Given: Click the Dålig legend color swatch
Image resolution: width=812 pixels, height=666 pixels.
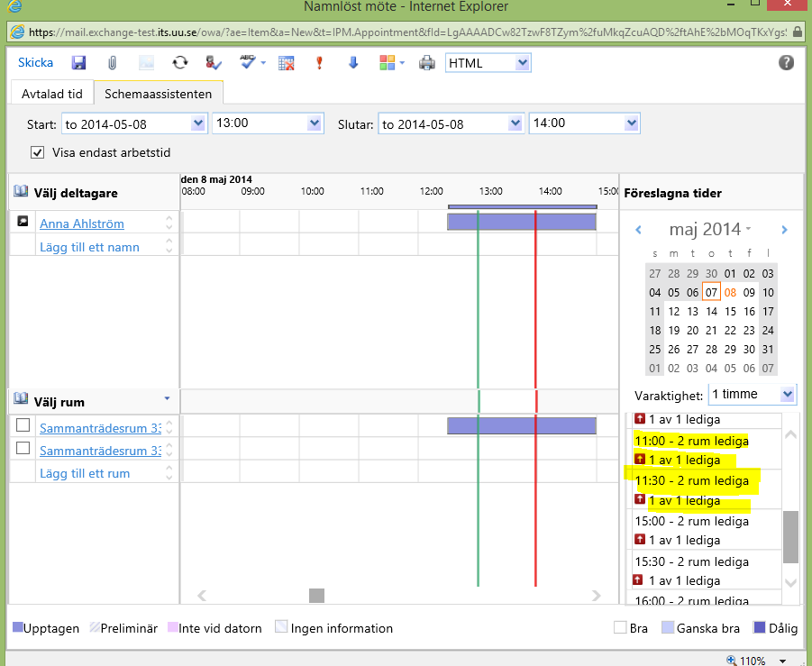Looking at the screenshot, I should (x=759, y=627).
